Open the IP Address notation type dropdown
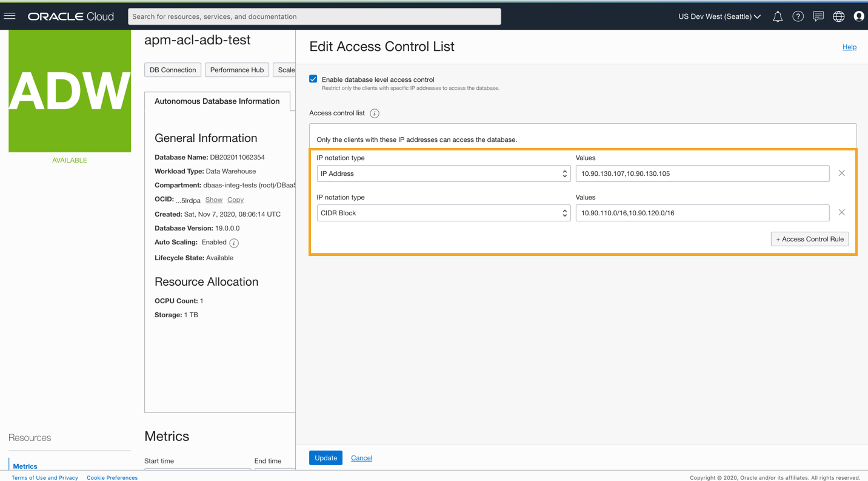 click(443, 173)
